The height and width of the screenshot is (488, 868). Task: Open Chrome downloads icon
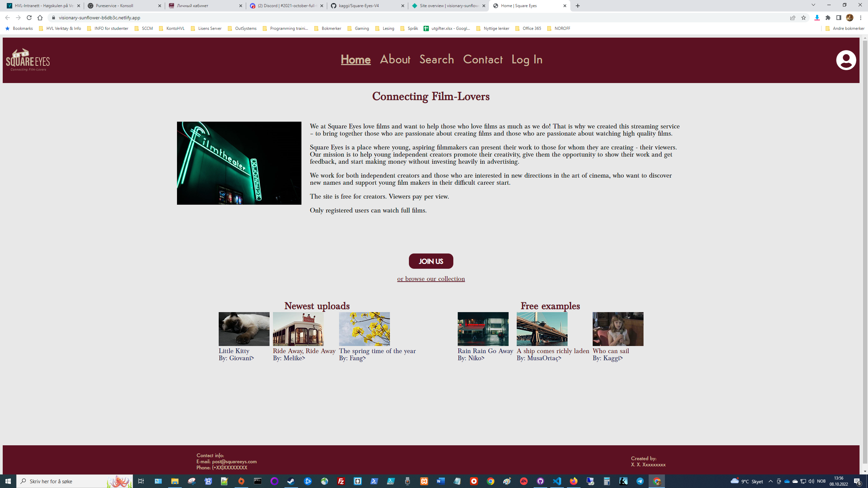(817, 18)
